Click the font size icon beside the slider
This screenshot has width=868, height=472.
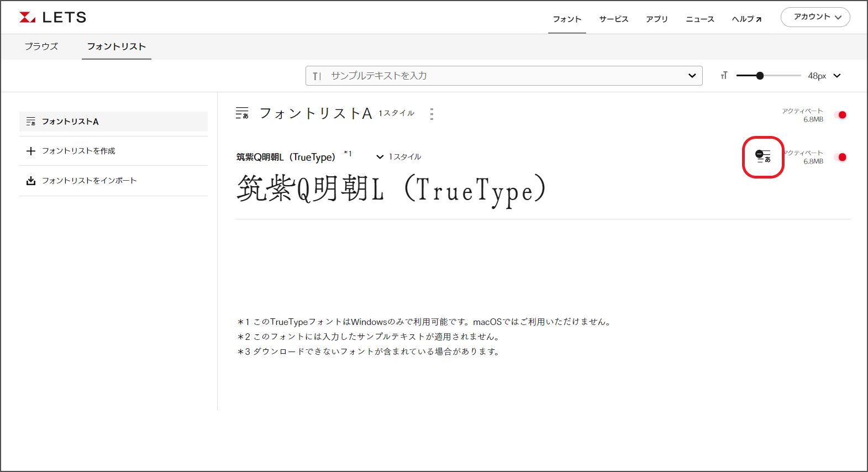pos(724,76)
